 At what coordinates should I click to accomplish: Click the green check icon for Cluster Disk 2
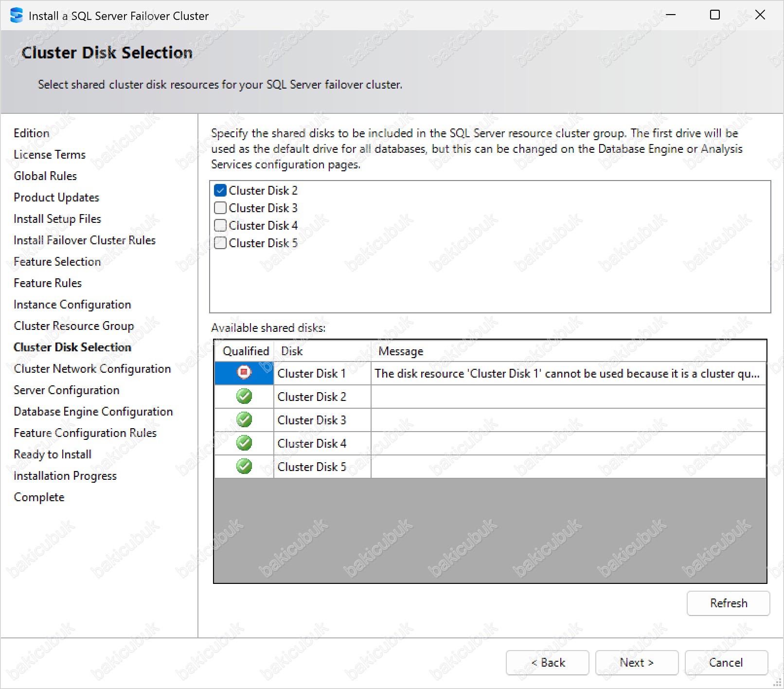tap(244, 396)
